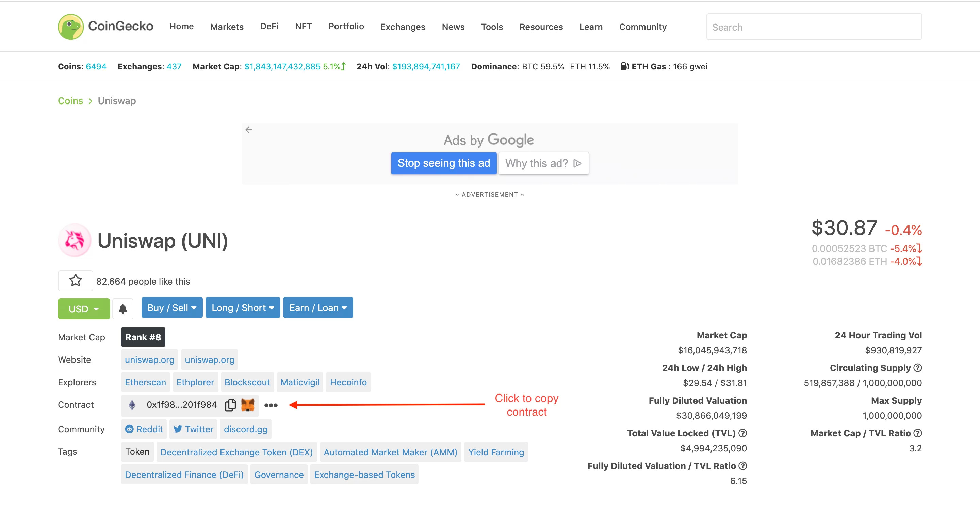Focus the Search input field

click(x=814, y=27)
